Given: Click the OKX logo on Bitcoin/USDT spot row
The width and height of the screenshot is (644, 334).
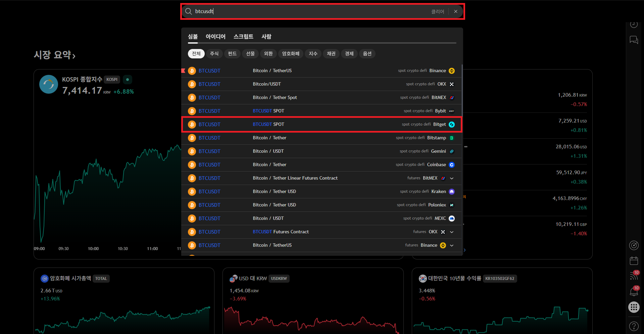Looking at the screenshot, I should pos(452,84).
